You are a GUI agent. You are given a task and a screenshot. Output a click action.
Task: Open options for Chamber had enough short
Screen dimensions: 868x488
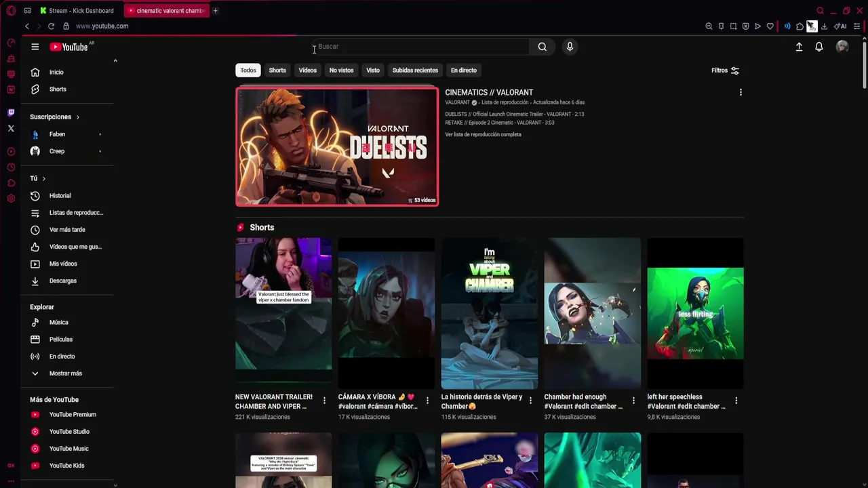[633, 401]
